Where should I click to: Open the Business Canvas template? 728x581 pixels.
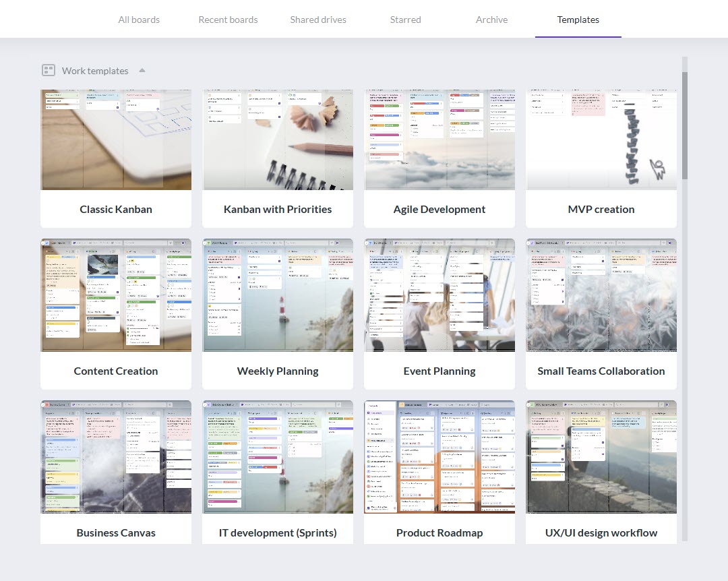[115, 472]
